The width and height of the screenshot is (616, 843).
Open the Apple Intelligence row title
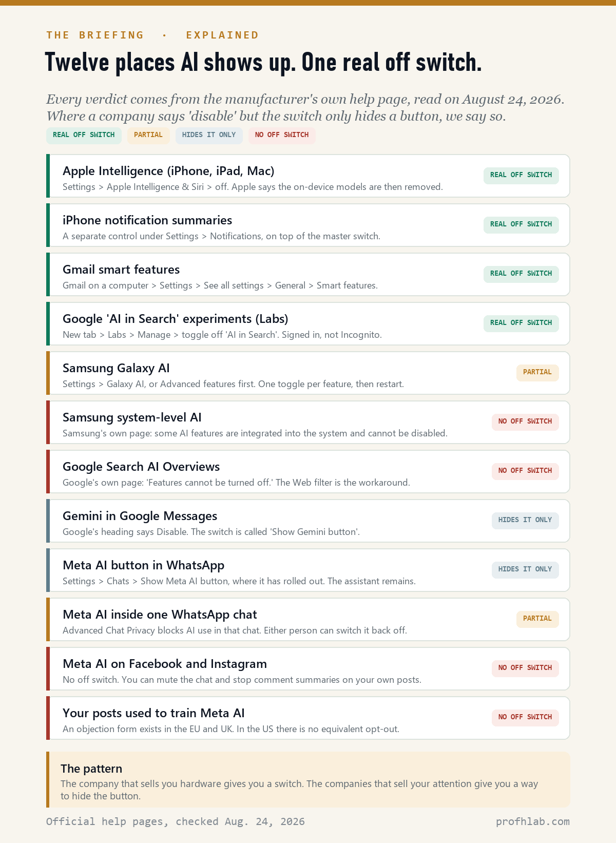(x=168, y=171)
